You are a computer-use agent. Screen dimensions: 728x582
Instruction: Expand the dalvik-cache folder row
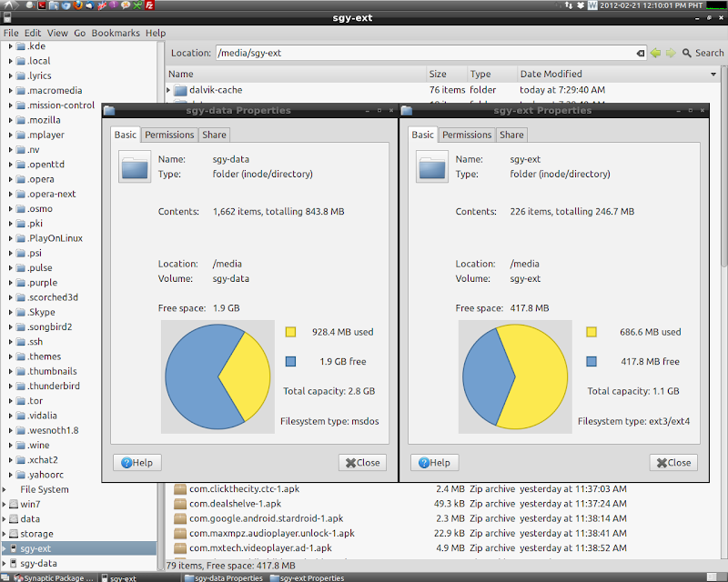[168, 90]
